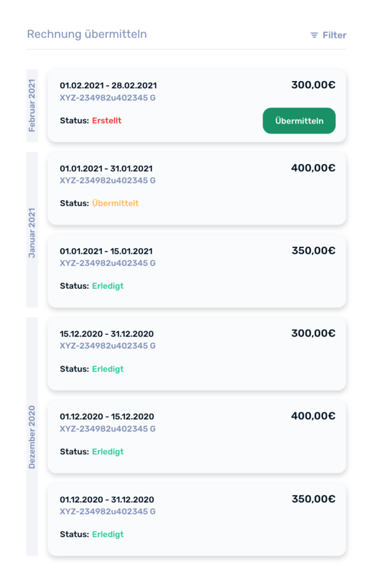This screenshot has width=382, height=588.
Task: Click the 400,00€ amount for January
Action: coord(313,168)
